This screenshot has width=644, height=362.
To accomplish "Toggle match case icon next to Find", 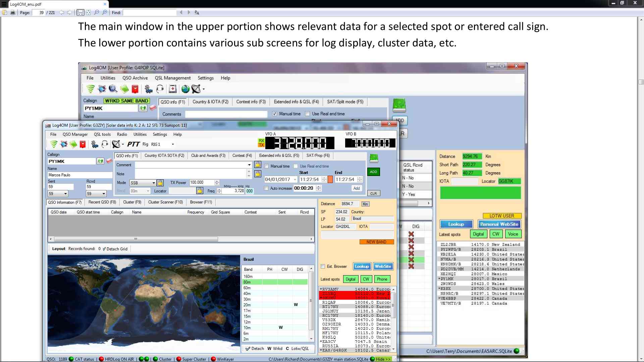I will click(x=197, y=12).
